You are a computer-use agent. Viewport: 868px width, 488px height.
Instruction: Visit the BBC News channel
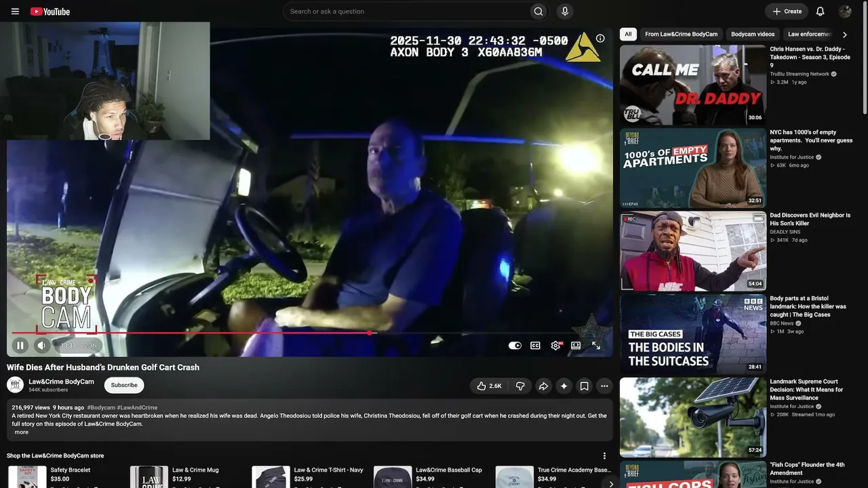click(782, 323)
